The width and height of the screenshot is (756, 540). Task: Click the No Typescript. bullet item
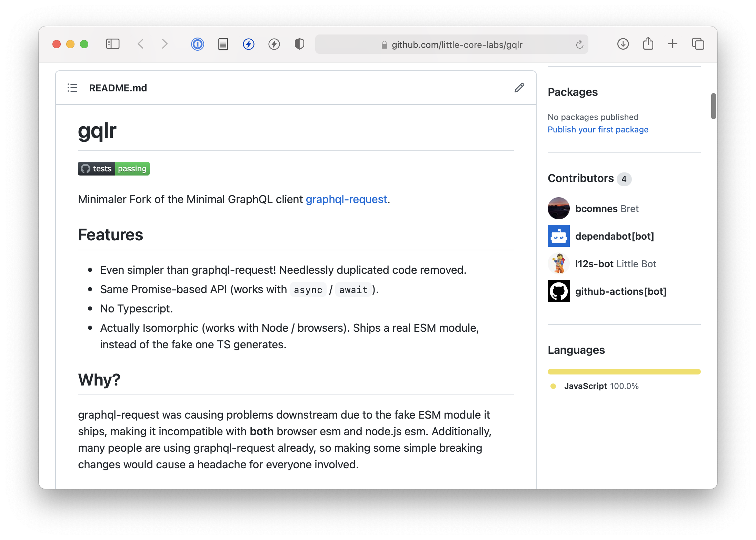(137, 309)
